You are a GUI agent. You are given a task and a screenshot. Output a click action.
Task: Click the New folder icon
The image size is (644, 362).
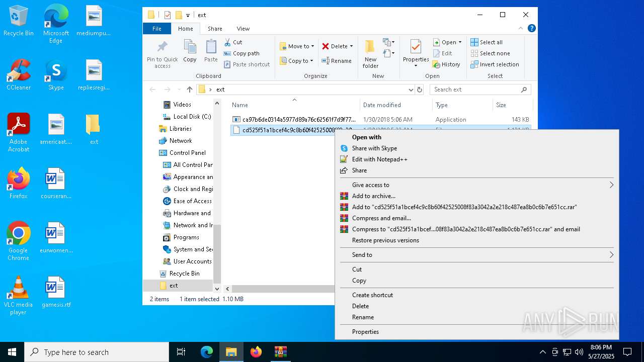pos(370,54)
